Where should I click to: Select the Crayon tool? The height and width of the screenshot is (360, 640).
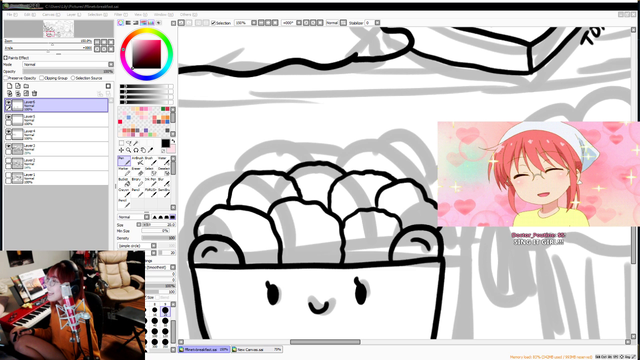(124, 193)
